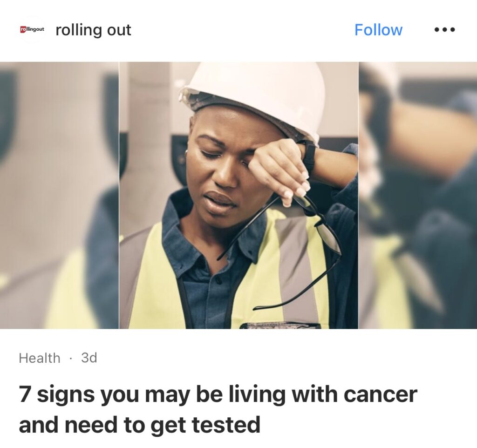The image size is (477, 448).
Task: Follow the rolling out publisher
Action: tap(378, 30)
